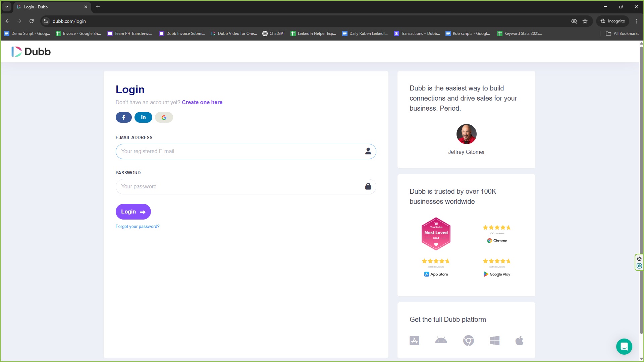This screenshot has width=644, height=362.
Task: Click the Chrome reviews rating
Action: click(x=497, y=234)
